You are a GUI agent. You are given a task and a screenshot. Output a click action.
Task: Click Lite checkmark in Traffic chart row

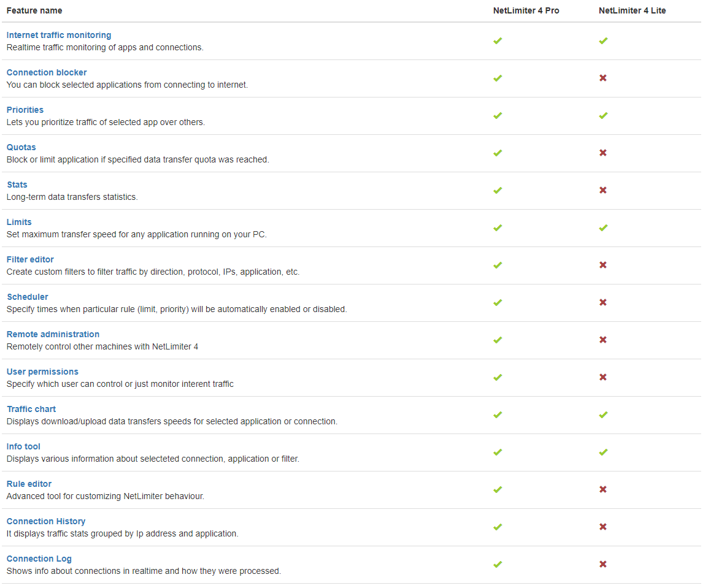click(603, 415)
